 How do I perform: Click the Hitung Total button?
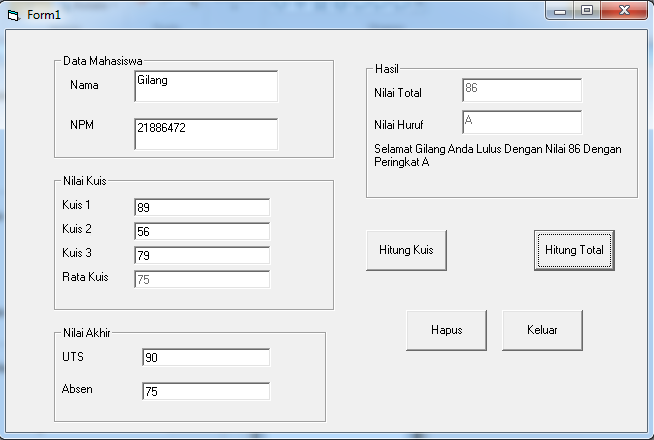pos(574,250)
